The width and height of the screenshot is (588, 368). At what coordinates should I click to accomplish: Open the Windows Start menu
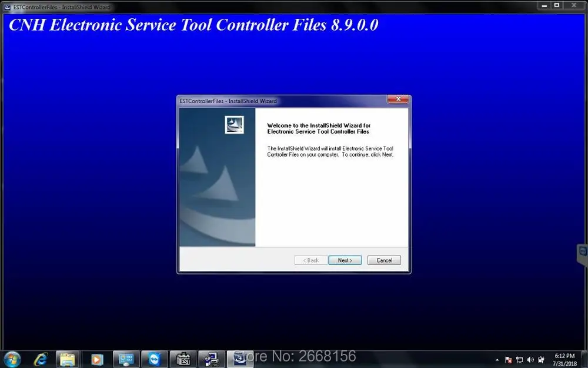(x=12, y=360)
